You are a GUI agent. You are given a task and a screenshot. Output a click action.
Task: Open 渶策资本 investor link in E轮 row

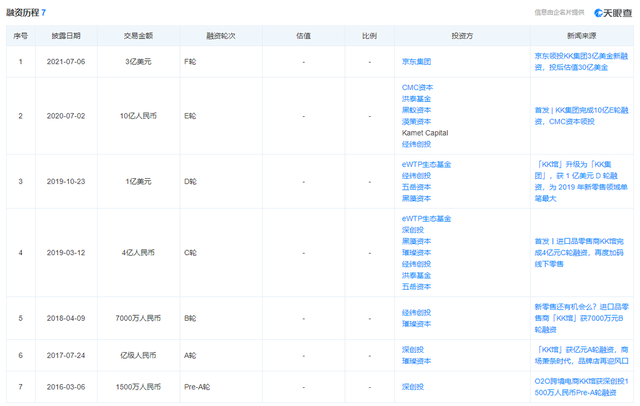pos(416,122)
